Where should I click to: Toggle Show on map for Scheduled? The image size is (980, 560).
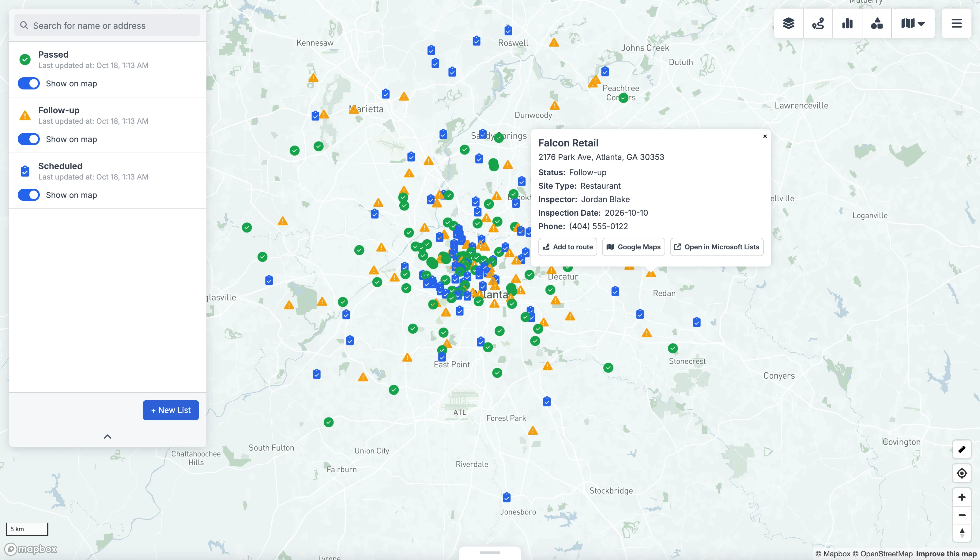(29, 195)
